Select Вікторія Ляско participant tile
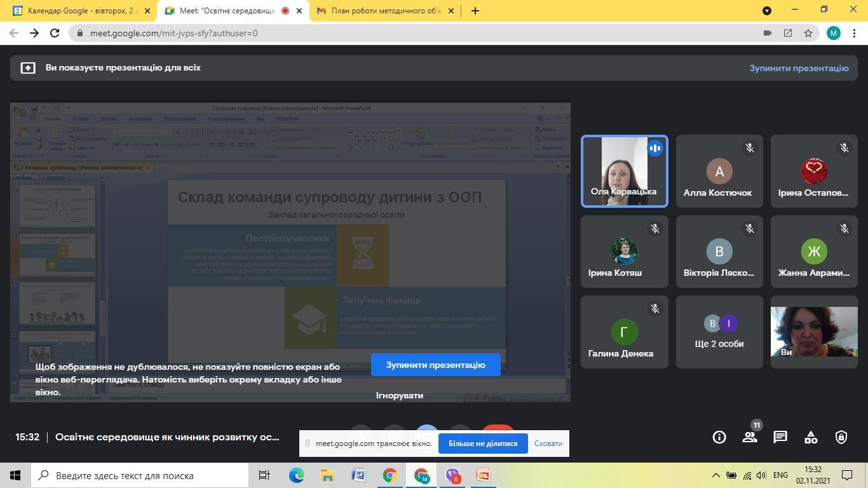 719,252
